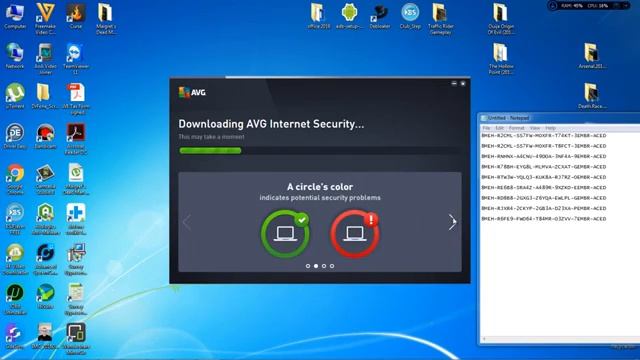
Task: Open the Notepad File menu
Action: point(487,128)
